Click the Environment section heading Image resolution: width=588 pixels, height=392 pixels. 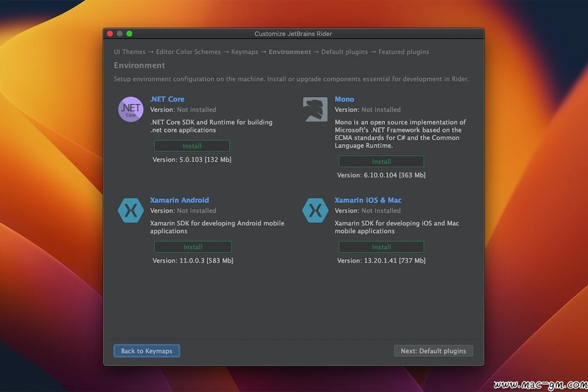pos(139,65)
